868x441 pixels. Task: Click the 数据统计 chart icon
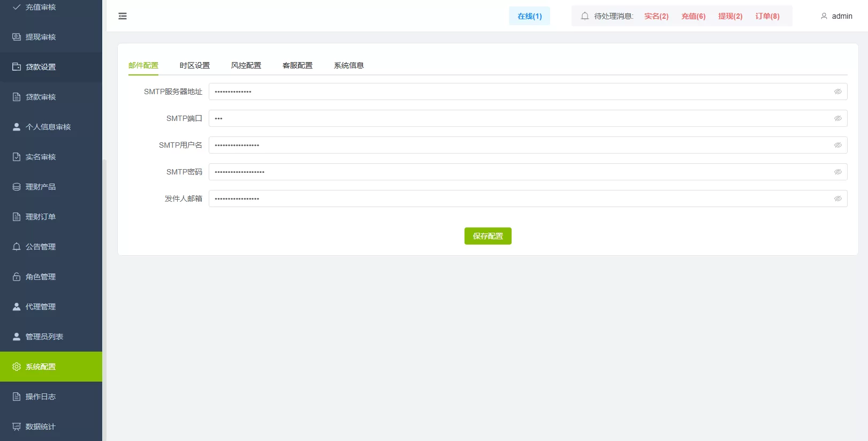click(17, 427)
